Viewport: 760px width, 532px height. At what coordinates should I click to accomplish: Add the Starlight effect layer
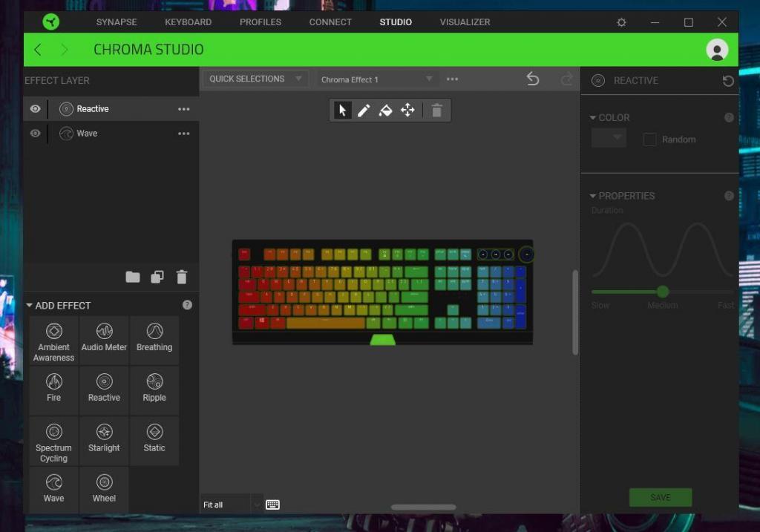coord(104,439)
